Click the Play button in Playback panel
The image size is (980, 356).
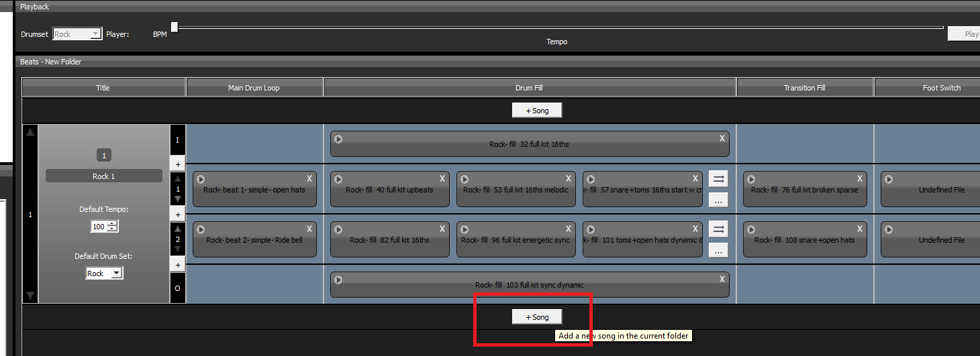click(x=964, y=34)
